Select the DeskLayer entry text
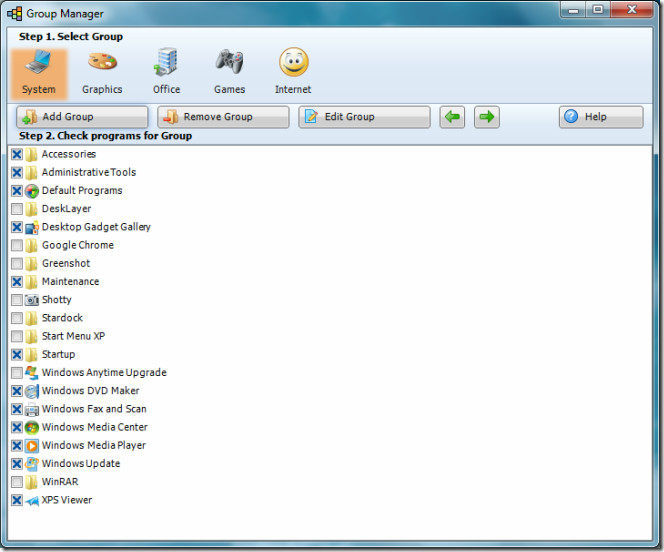This screenshot has height=552, width=664. [x=66, y=209]
